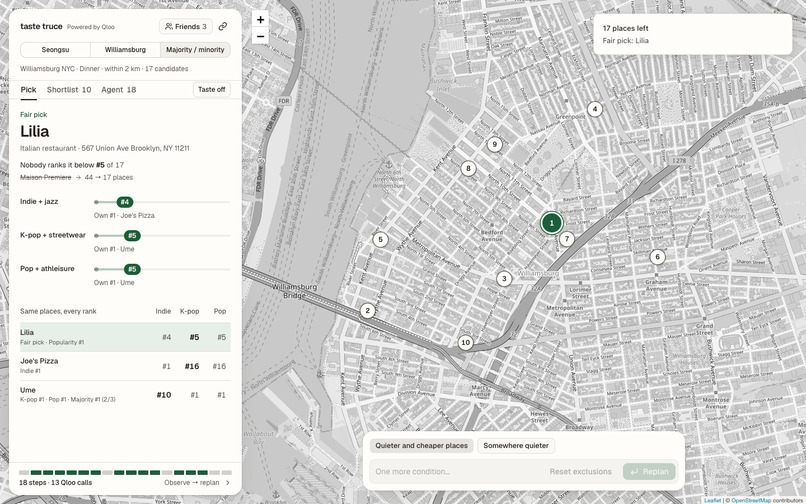806x504 pixels.
Task: Open the Friends 3 panel
Action: 186,26
